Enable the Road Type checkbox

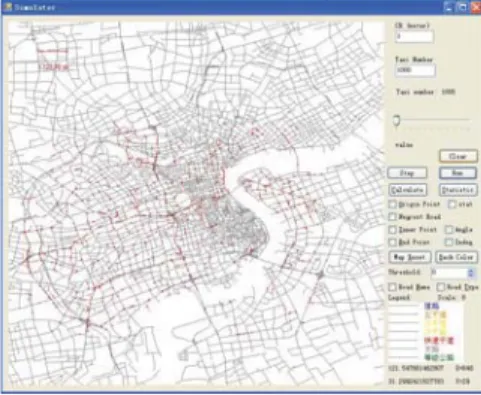coord(441,287)
